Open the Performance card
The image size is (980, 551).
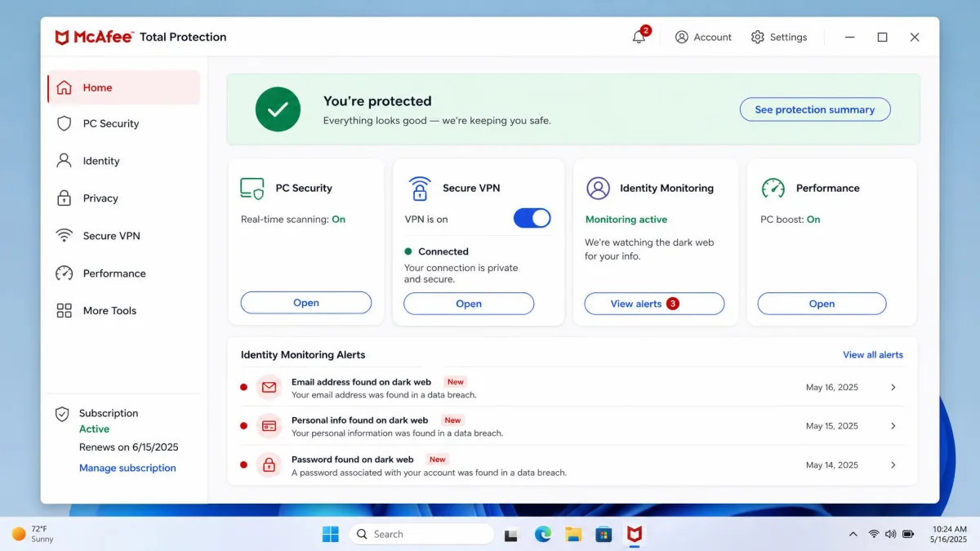tap(822, 304)
